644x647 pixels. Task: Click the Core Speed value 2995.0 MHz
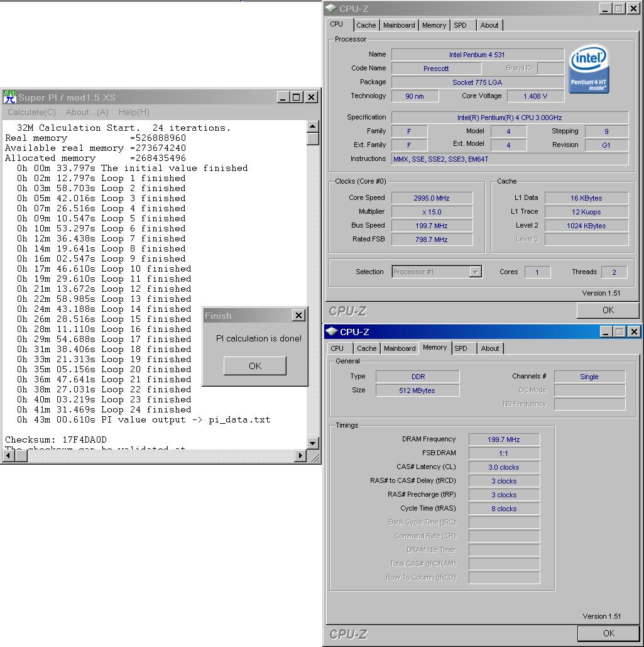(x=432, y=198)
